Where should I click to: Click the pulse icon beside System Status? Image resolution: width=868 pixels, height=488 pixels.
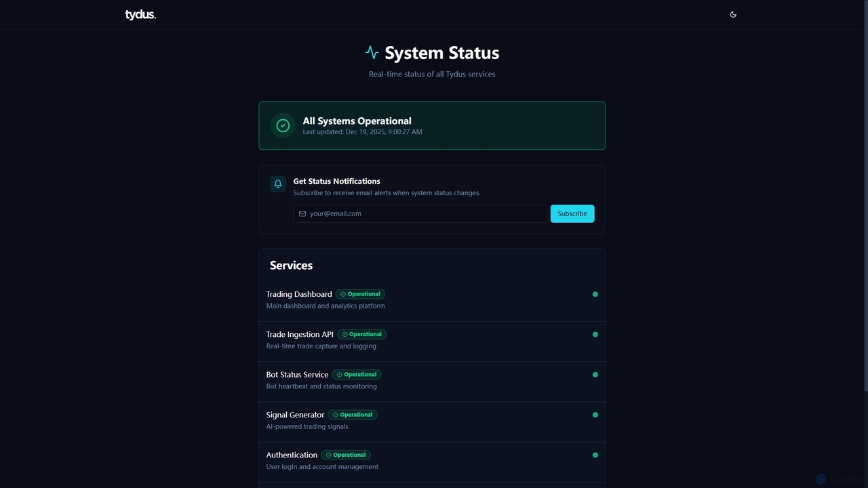pyautogui.click(x=372, y=52)
